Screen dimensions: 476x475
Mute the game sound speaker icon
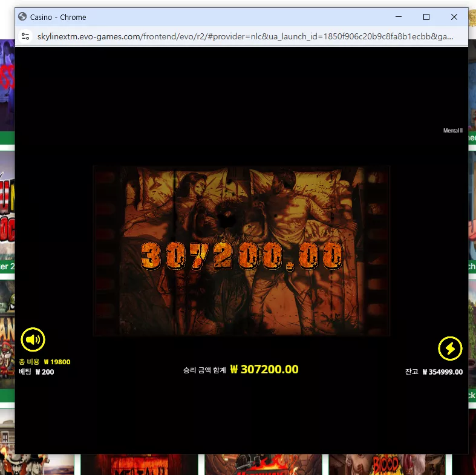(x=33, y=339)
